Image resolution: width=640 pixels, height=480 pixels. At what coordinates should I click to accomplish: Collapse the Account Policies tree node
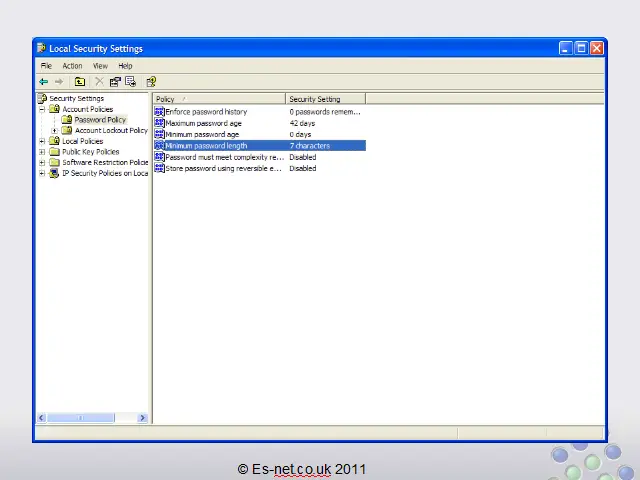pyautogui.click(x=42, y=109)
